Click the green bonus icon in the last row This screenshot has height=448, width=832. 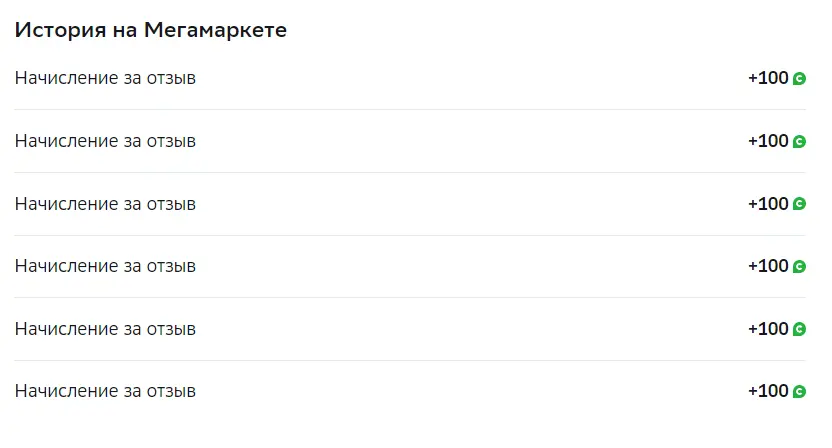click(799, 392)
